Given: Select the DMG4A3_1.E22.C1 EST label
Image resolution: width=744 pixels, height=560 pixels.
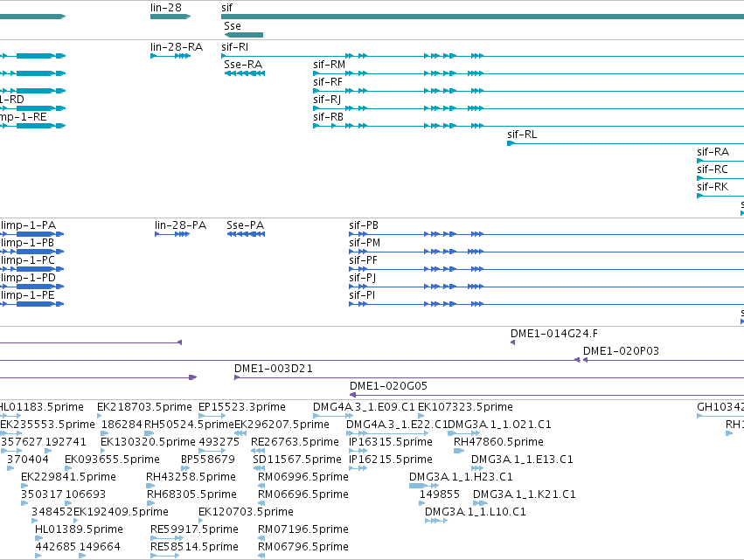Looking at the screenshot, I should [x=397, y=425].
